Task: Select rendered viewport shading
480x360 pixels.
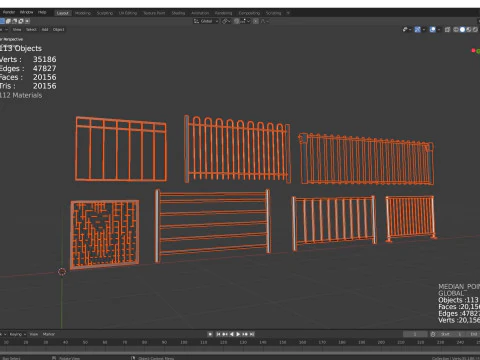Action: pos(475,30)
